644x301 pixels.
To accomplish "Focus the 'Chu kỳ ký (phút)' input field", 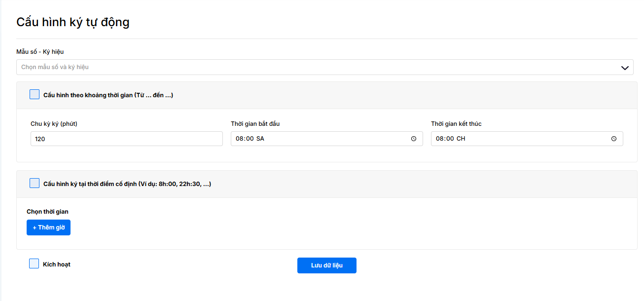I will (126, 139).
